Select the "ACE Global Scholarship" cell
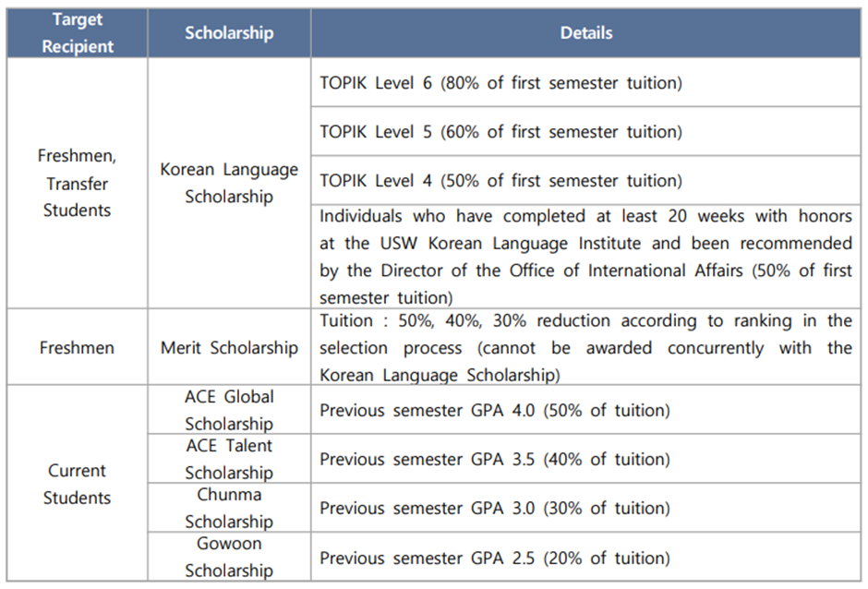868x589 pixels. (229, 410)
